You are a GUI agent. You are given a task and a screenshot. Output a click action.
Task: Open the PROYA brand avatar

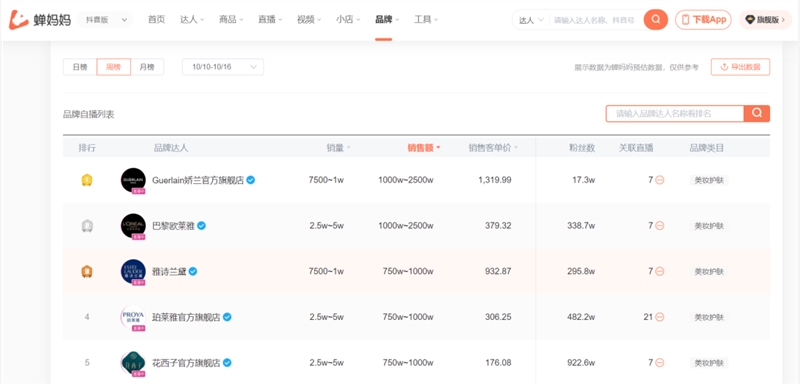click(133, 317)
